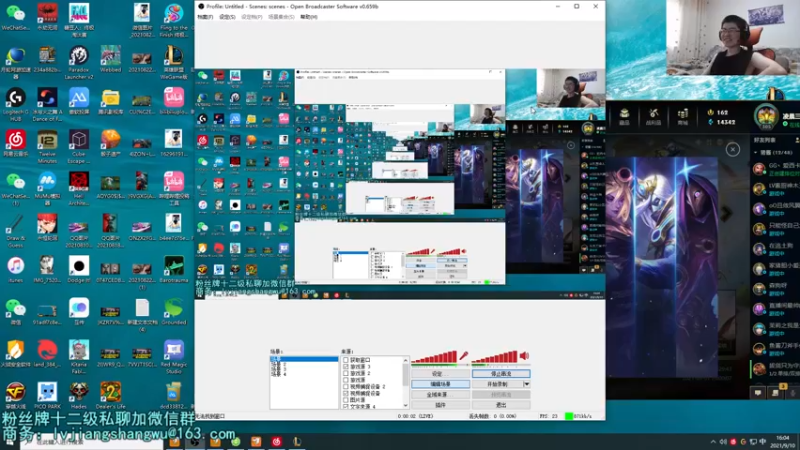Open Twelve Minutes desktop icon
800x450 pixels.
(x=47, y=147)
